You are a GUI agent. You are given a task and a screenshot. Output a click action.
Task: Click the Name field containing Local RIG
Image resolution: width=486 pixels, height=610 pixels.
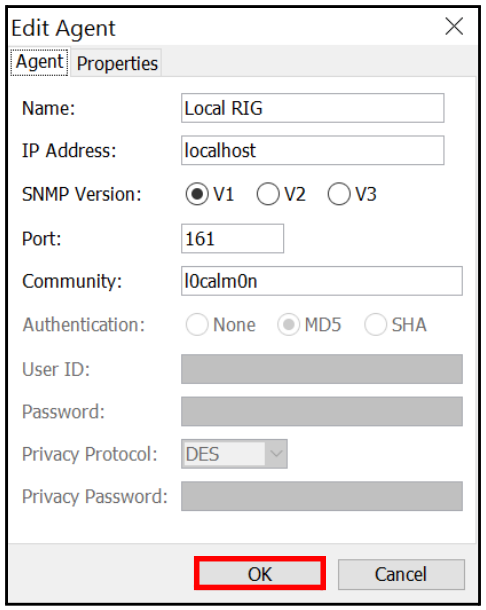pyautogui.click(x=312, y=108)
